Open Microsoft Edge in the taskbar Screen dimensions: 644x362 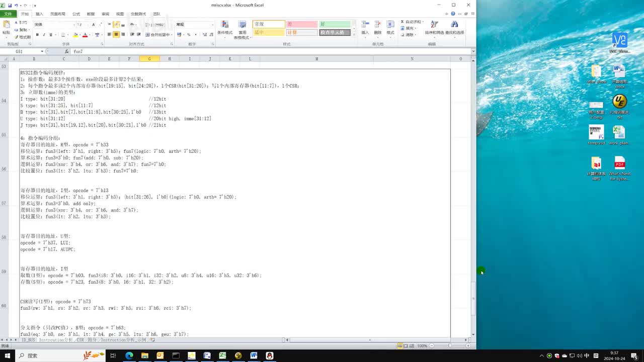tap(129, 355)
